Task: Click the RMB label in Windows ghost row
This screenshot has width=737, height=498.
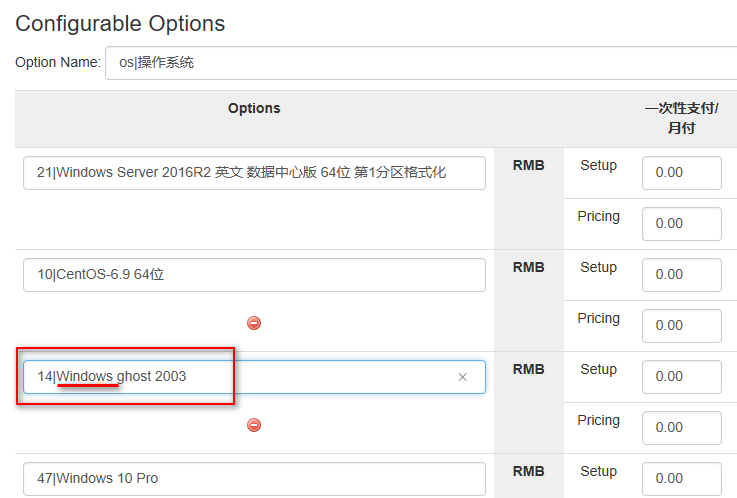Action: (x=529, y=369)
